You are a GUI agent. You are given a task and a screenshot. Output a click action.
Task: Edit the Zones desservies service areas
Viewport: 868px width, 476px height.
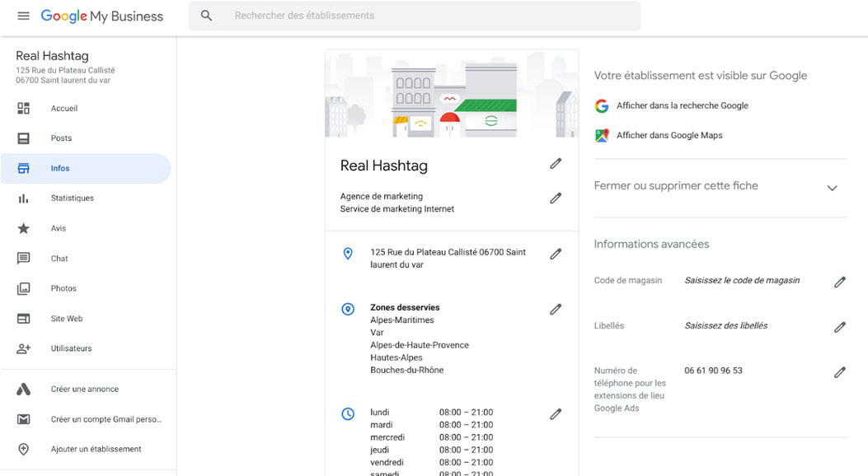556,309
